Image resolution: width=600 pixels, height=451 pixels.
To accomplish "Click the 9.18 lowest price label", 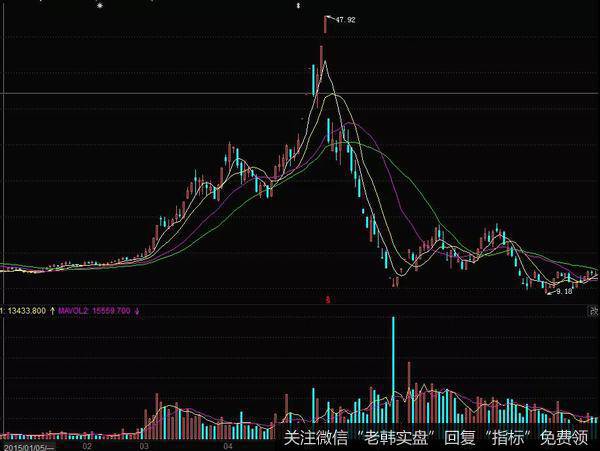I will (564, 291).
